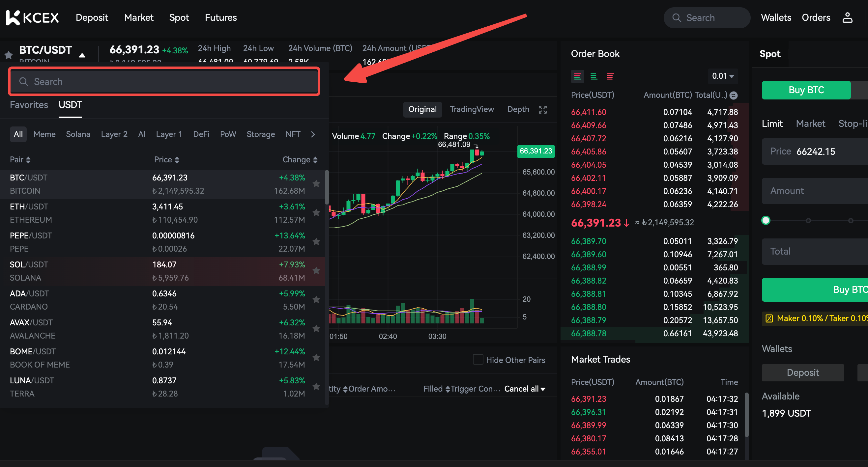Open the Market menu item
Screen dimensions: 868x467
pos(139,17)
